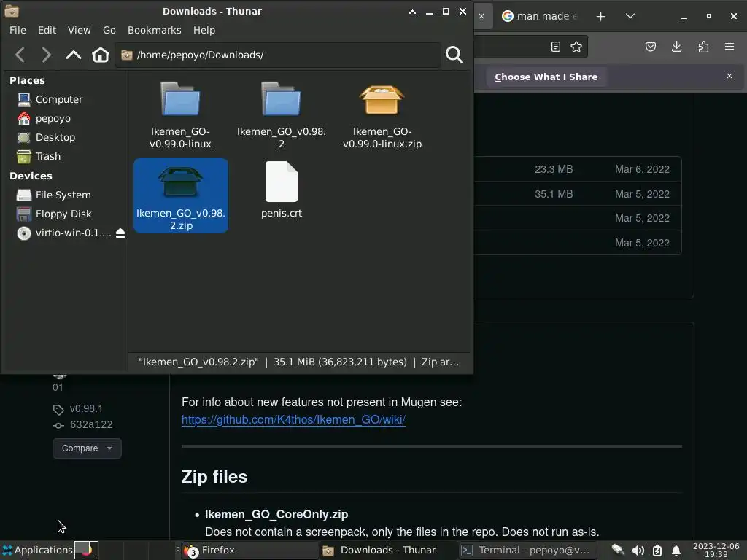Open new Firefox tab
The image size is (747, 560).
(601, 16)
